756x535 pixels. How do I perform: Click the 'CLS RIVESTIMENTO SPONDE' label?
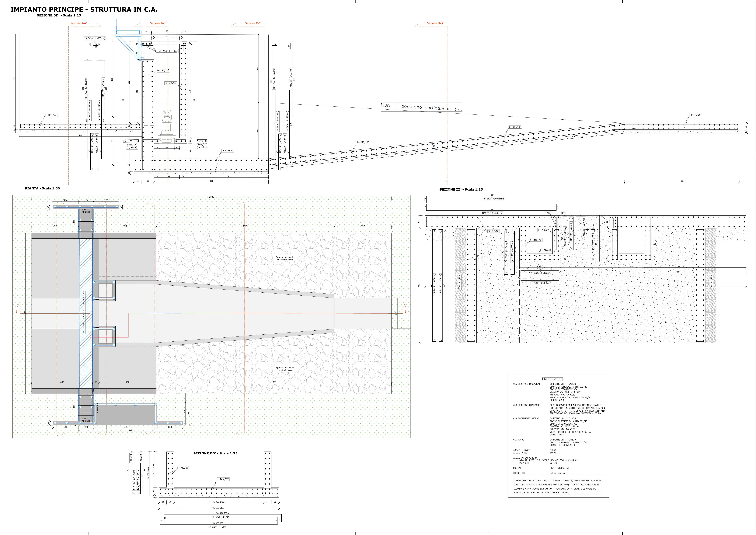[526, 418]
